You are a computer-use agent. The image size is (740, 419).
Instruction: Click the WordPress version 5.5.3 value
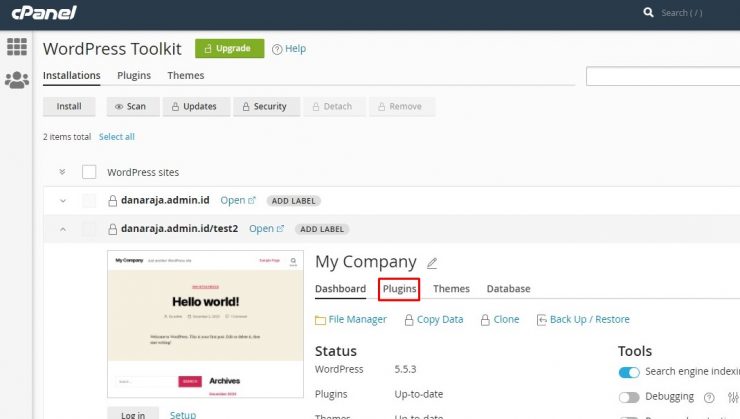(405, 369)
